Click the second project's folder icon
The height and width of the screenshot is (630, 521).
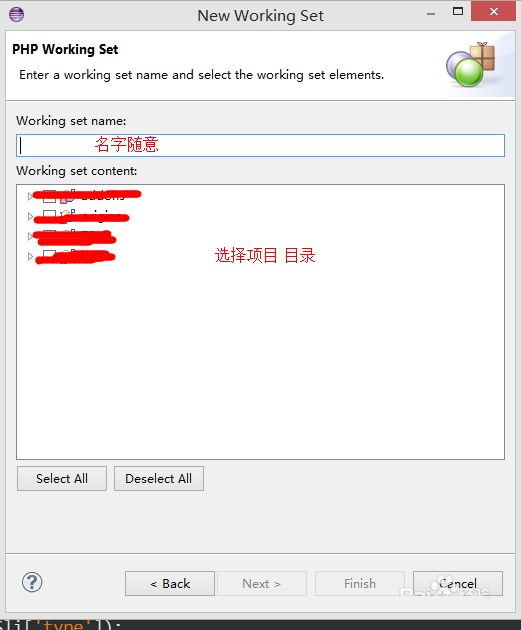[x=67, y=215]
